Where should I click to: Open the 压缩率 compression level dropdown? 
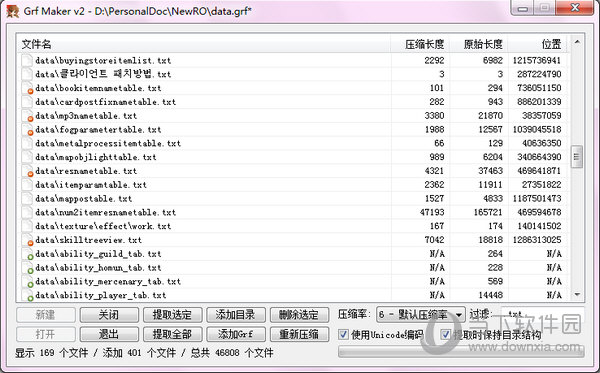[421, 315]
